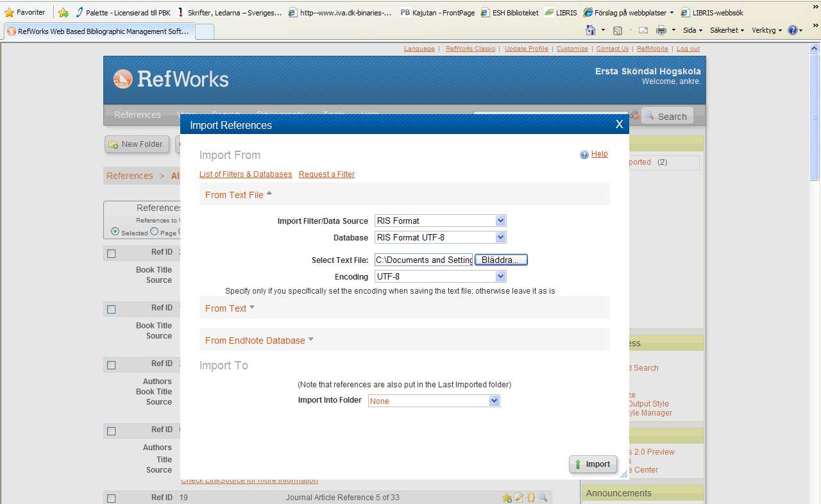Image resolution: width=821 pixels, height=504 pixels.
Task: Switch to RefWorks browser tab
Action: click(98, 31)
